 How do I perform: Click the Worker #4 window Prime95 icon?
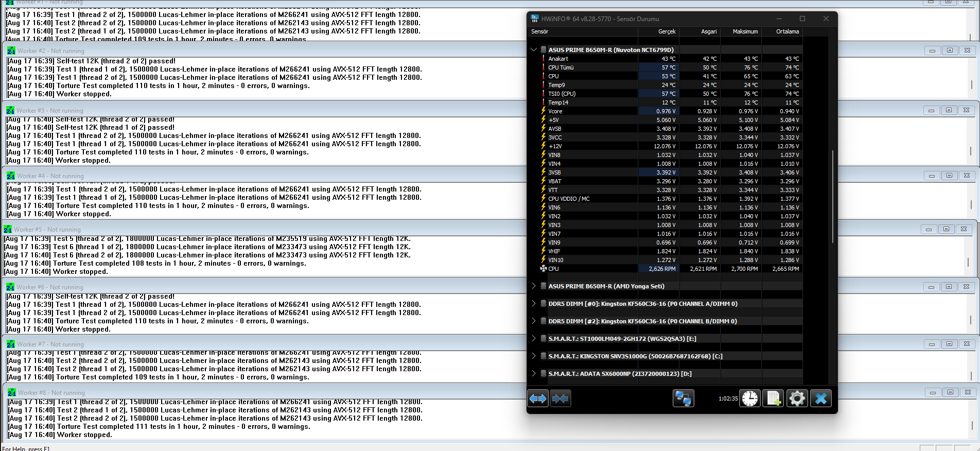[x=11, y=176]
